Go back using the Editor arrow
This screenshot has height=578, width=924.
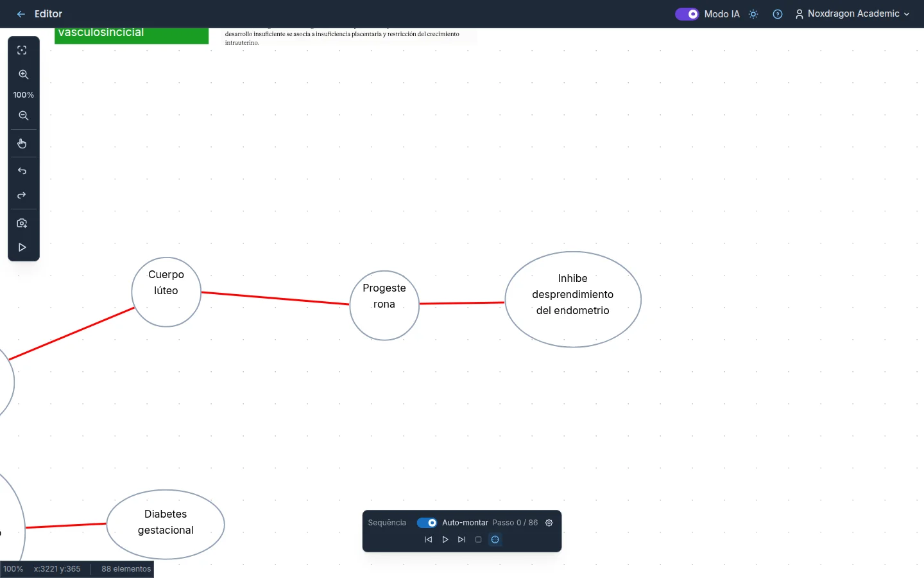pos(21,14)
